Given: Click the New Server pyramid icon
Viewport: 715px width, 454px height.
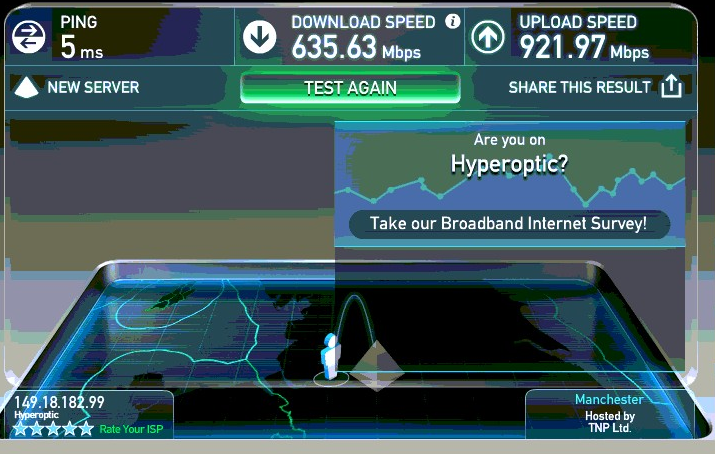Looking at the screenshot, I should pos(26,87).
